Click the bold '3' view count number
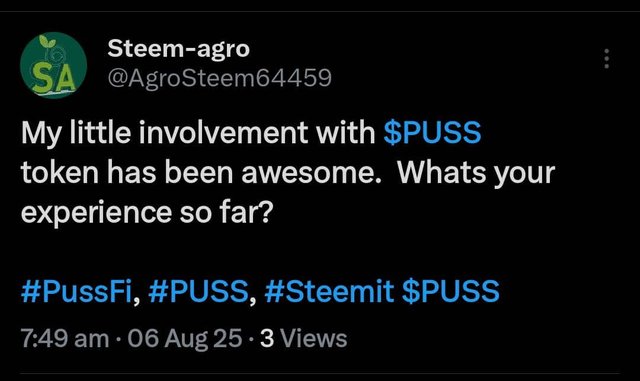 click(x=267, y=339)
